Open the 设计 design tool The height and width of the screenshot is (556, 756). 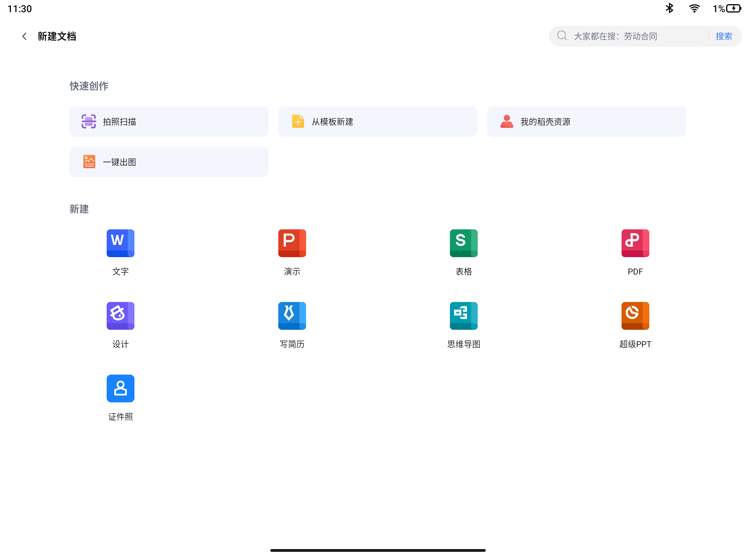pos(120,316)
